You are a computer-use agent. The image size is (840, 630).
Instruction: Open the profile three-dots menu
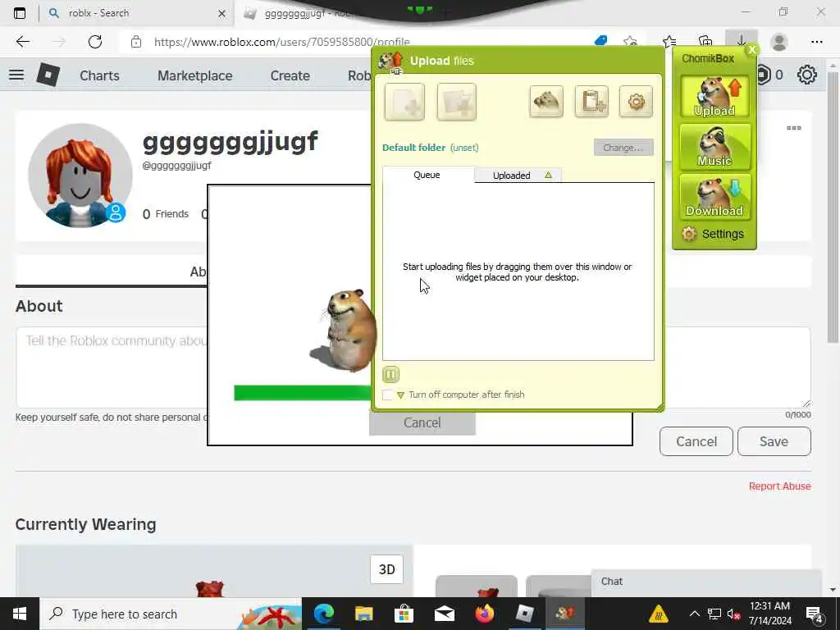(794, 128)
